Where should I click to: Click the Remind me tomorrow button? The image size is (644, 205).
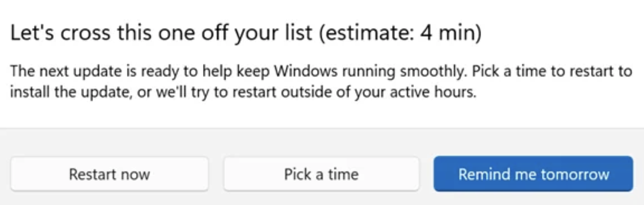[533, 174]
